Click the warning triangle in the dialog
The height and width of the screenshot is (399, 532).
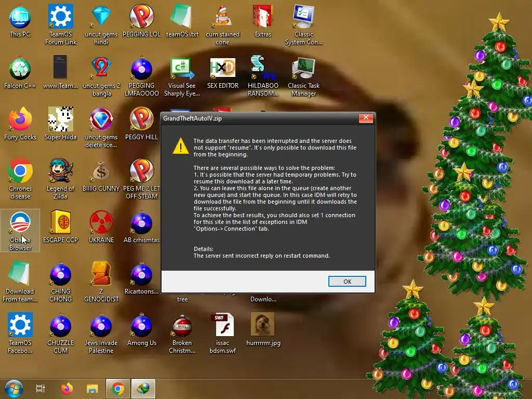tap(180, 146)
